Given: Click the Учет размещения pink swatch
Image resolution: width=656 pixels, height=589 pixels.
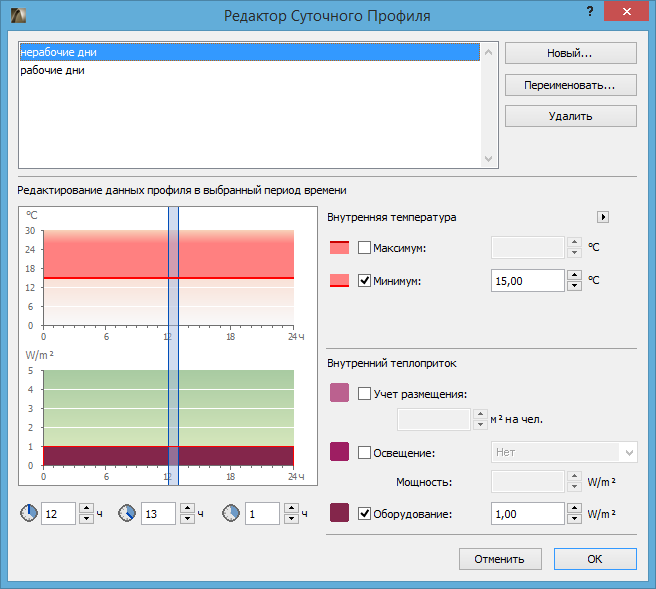Looking at the screenshot, I should click(339, 392).
